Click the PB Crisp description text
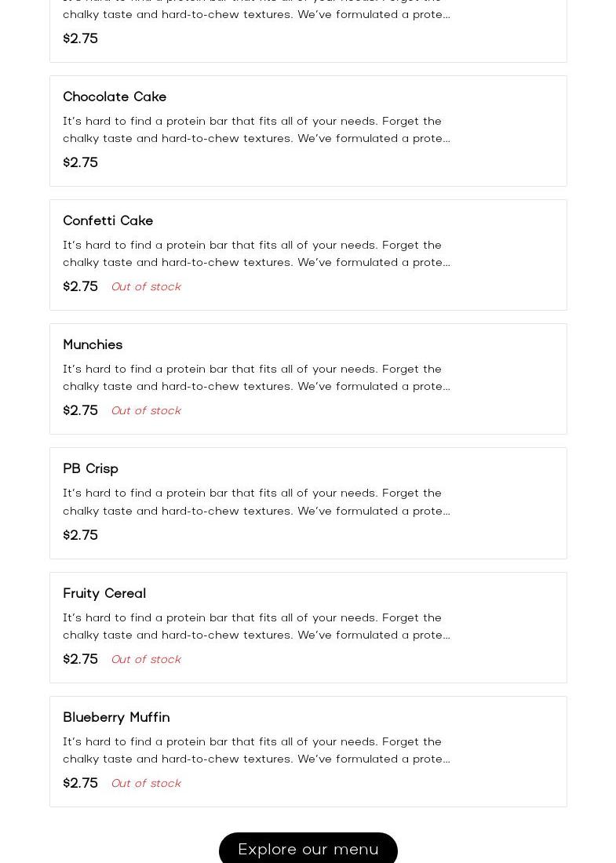This screenshot has width=616, height=863. [257, 502]
